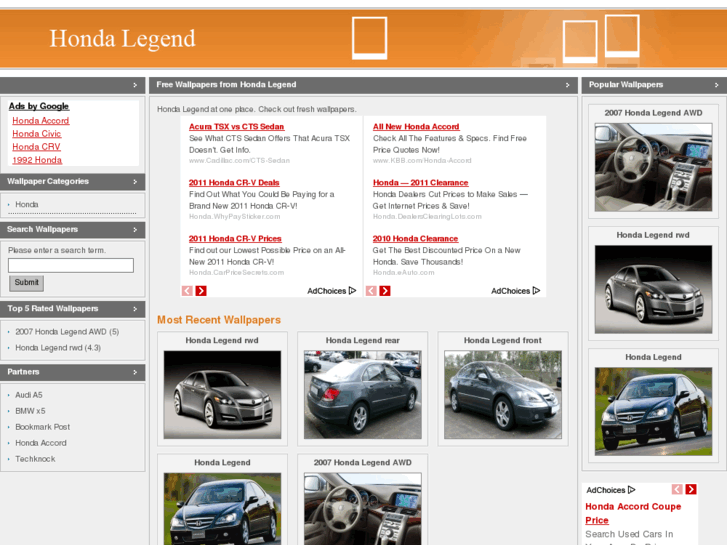727x545 pixels.
Task: Open Techknock partner link
Action: (35, 459)
